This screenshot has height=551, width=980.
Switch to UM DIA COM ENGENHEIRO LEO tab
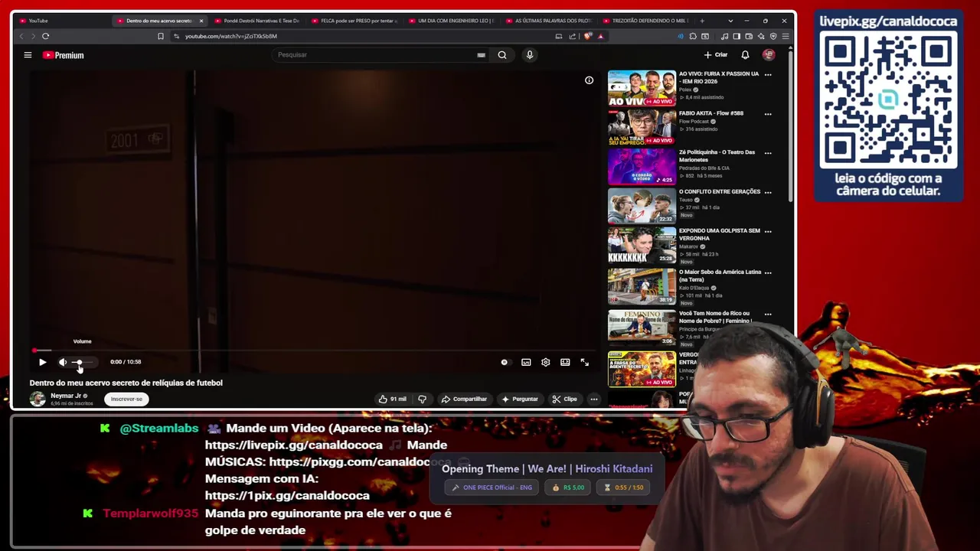[451, 21]
